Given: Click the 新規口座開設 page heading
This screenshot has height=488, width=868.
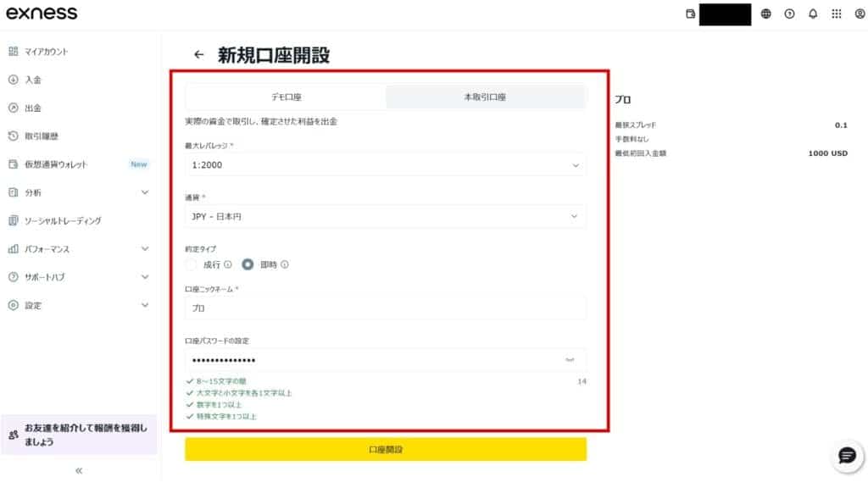Looking at the screenshot, I should (x=274, y=55).
